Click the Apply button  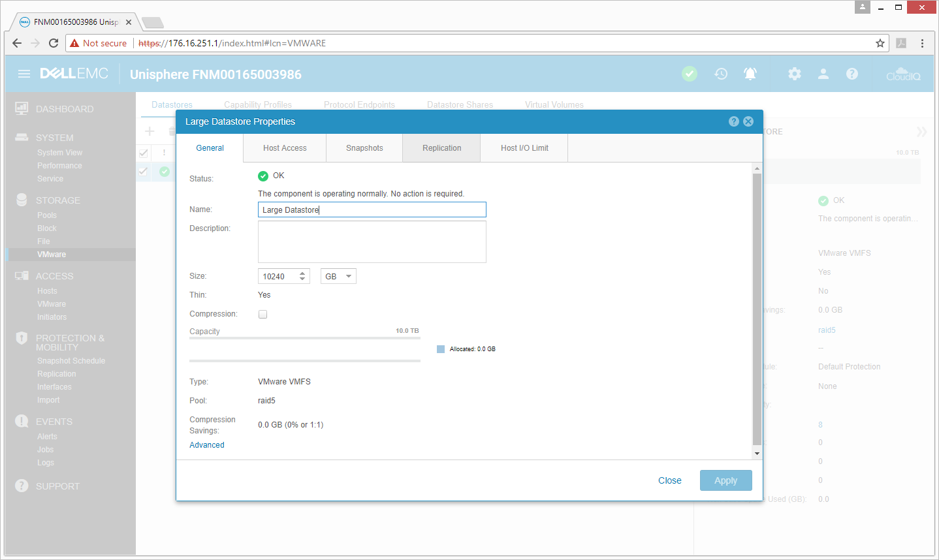click(725, 480)
